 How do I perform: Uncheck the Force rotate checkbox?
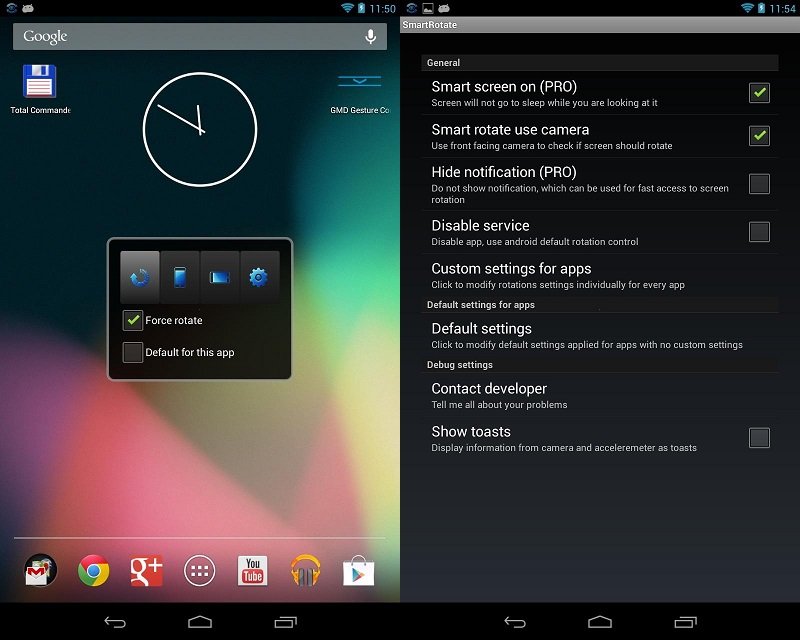coord(133,320)
